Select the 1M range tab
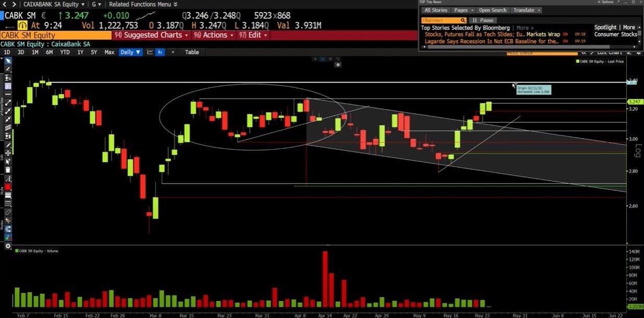Screen dimensions: 644x318 (x=35, y=52)
